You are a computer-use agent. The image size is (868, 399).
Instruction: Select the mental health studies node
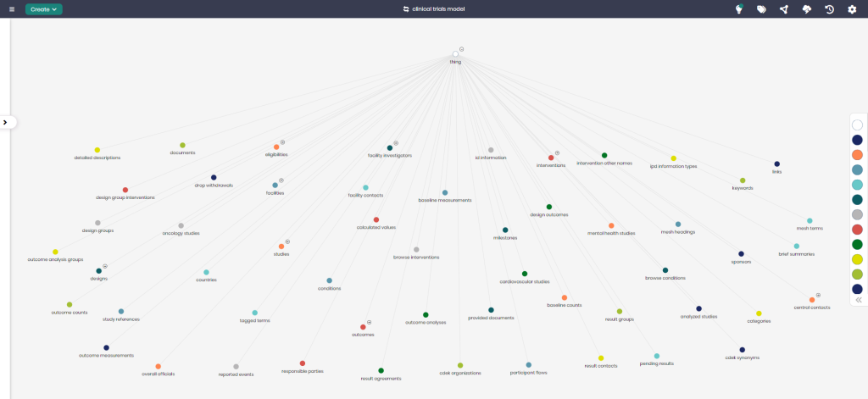tap(611, 226)
